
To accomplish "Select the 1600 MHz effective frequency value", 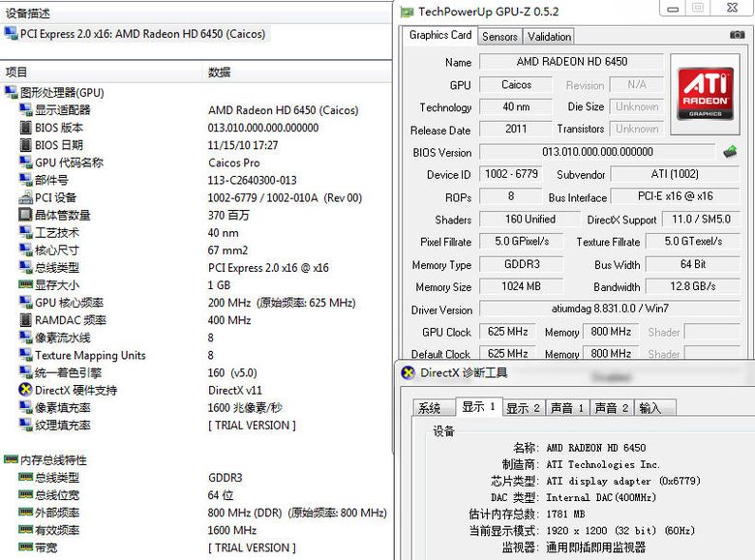I will point(232,530).
